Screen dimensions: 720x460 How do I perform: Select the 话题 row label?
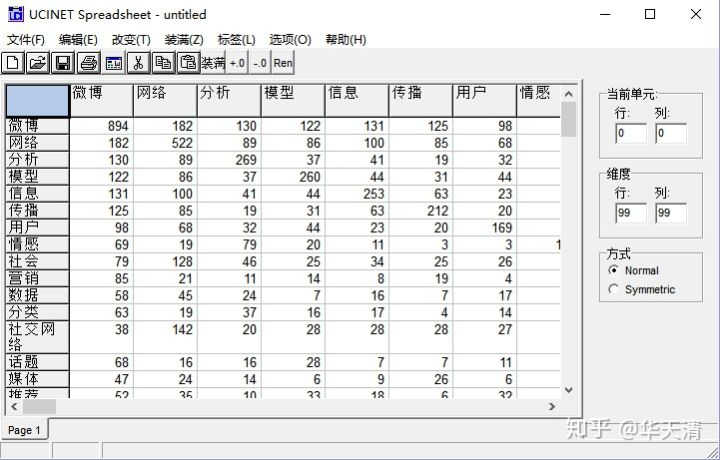tap(38, 362)
